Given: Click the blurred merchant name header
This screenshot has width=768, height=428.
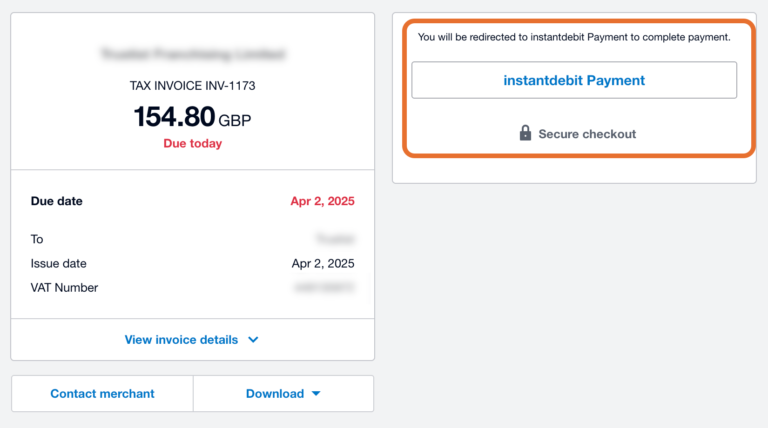Looking at the screenshot, I should [192, 54].
